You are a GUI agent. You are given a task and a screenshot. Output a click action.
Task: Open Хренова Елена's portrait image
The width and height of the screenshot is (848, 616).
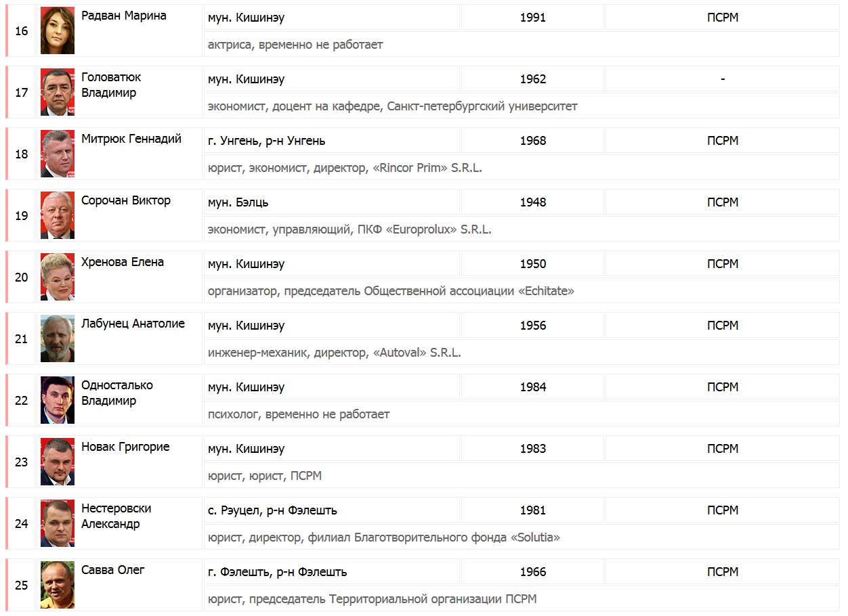pyautogui.click(x=58, y=277)
